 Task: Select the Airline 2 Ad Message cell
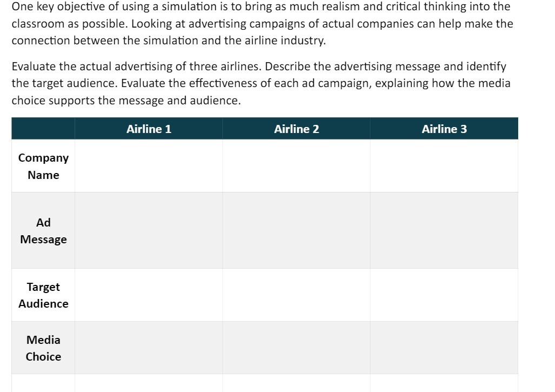296,230
